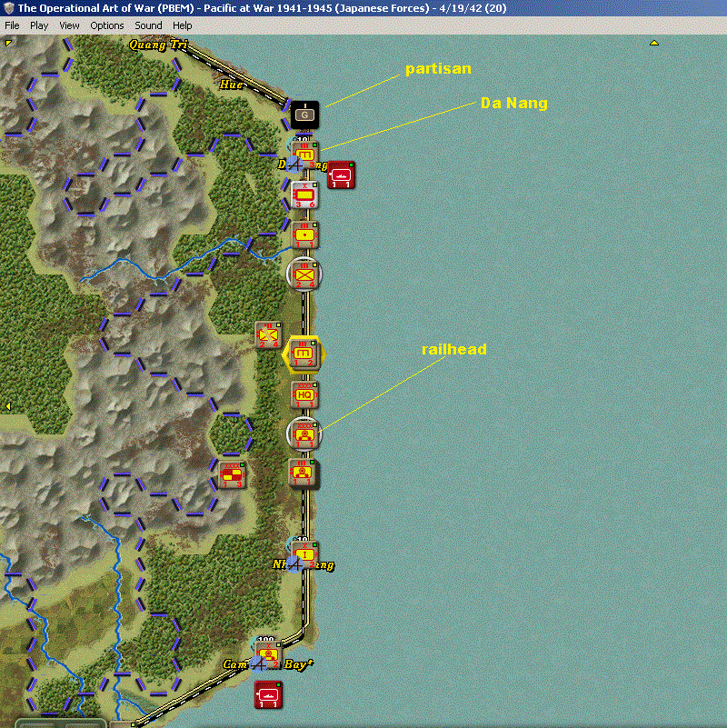Select the checkered XXXX counter rated 1-3
The width and height of the screenshot is (727, 728).
[x=232, y=474]
